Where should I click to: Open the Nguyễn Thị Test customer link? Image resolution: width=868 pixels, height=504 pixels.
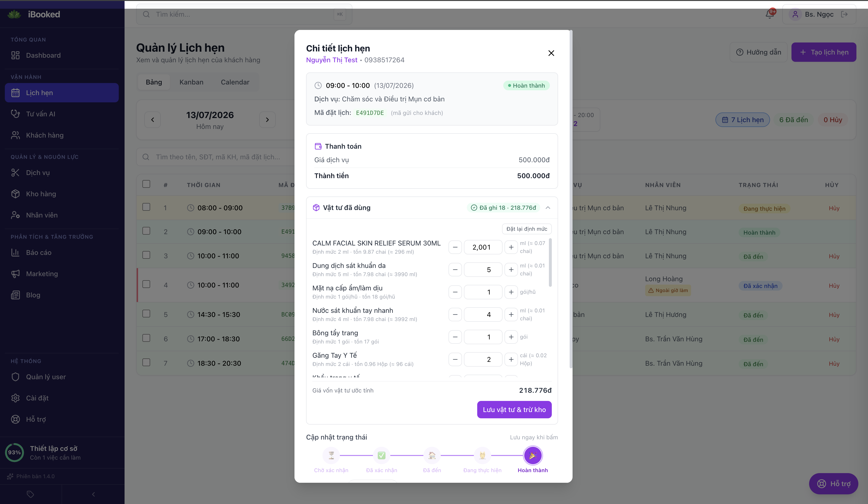pos(332,60)
